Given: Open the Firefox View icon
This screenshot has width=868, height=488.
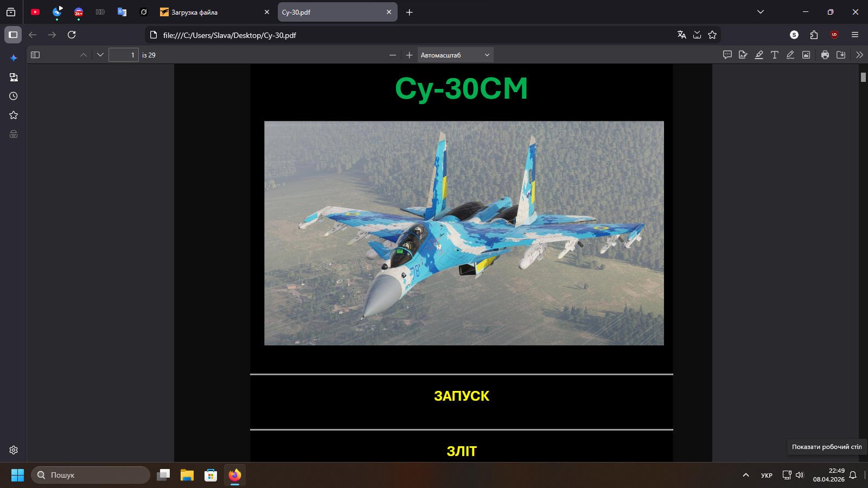Looking at the screenshot, I should click(x=11, y=12).
